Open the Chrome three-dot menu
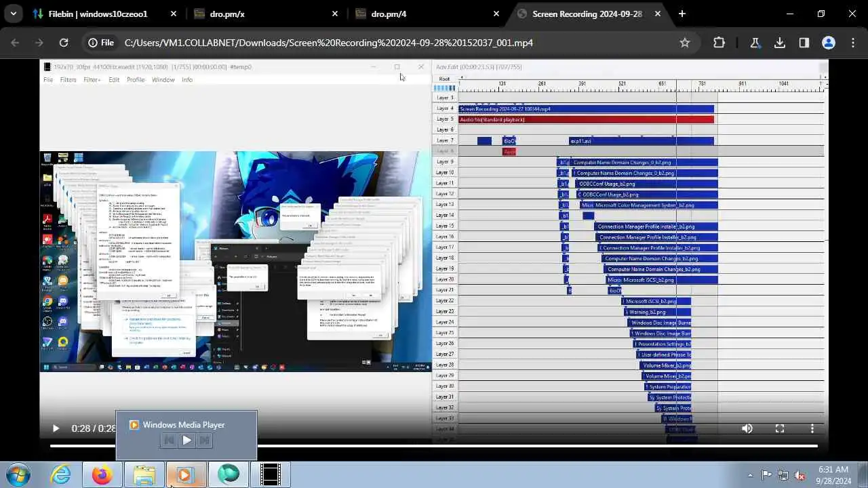This screenshot has width=868, height=488. [x=852, y=43]
